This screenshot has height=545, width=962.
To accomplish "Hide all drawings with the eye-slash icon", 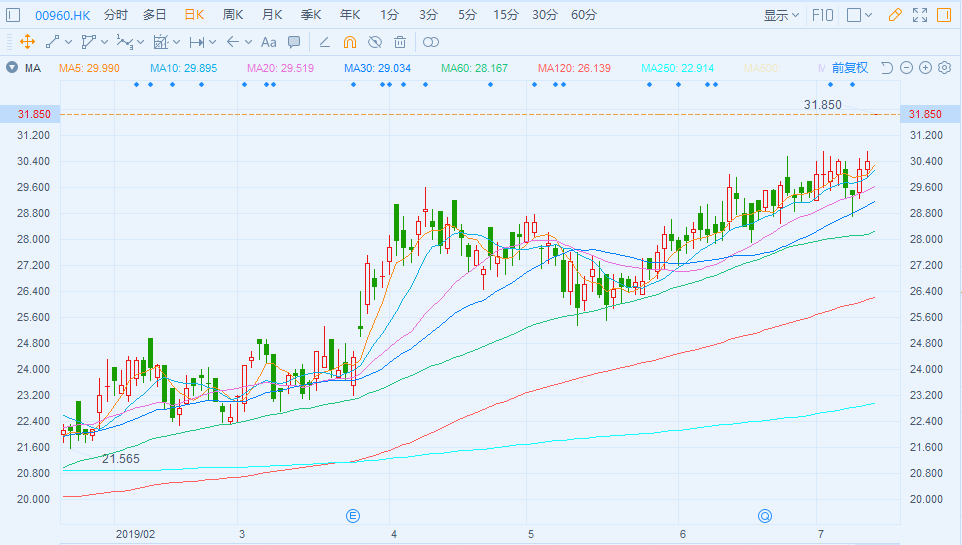I will [375, 42].
